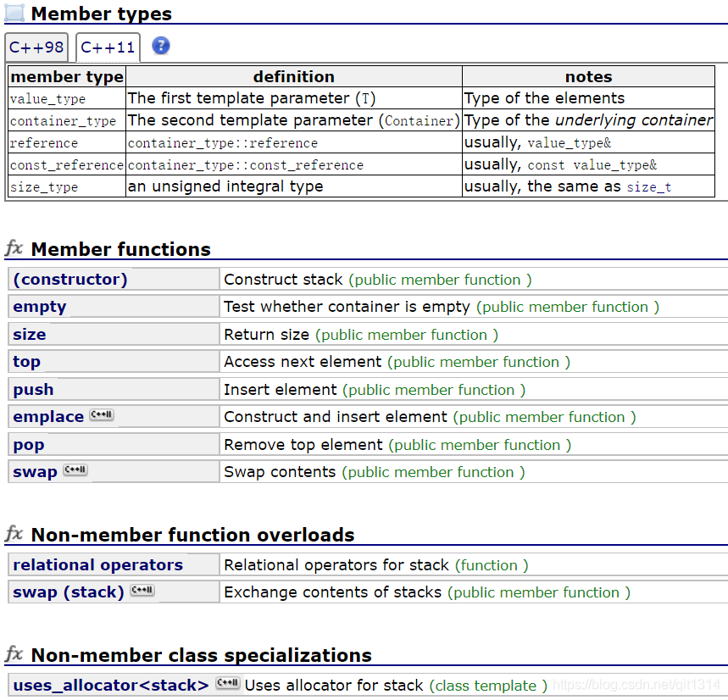The width and height of the screenshot is (728, 700).
Task: Click the 'Remove top element' description
Action: pyautogui.click(x=303, y=445)
